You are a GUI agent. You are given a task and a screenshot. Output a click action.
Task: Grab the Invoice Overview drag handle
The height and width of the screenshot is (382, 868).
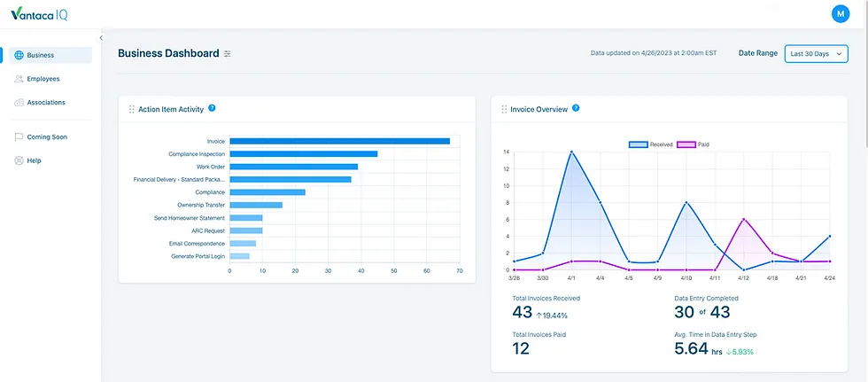[x=504, y=109]
